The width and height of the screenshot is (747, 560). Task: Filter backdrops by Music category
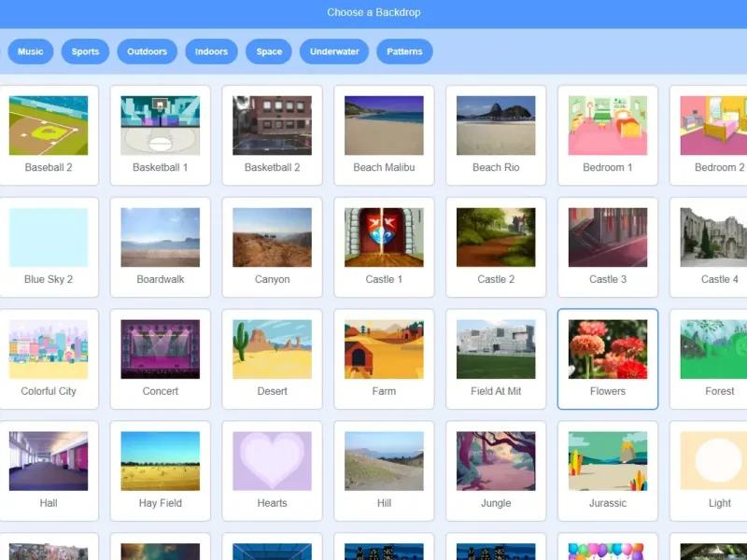pyautogui.click(x=31, y=51)
